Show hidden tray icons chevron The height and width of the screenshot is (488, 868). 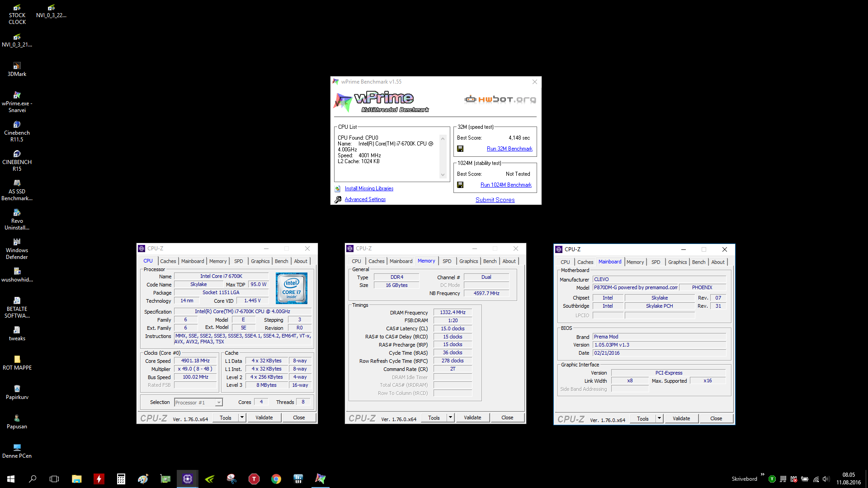(762, 474)
